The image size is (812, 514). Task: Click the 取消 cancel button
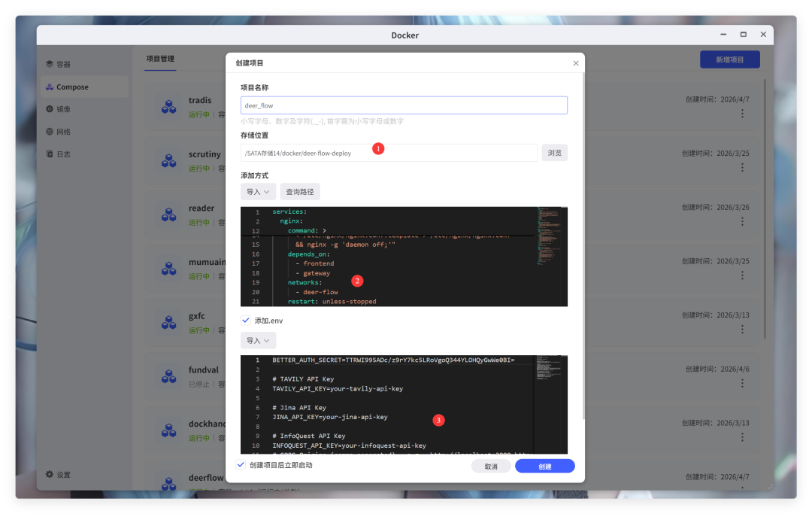(491, 467)
